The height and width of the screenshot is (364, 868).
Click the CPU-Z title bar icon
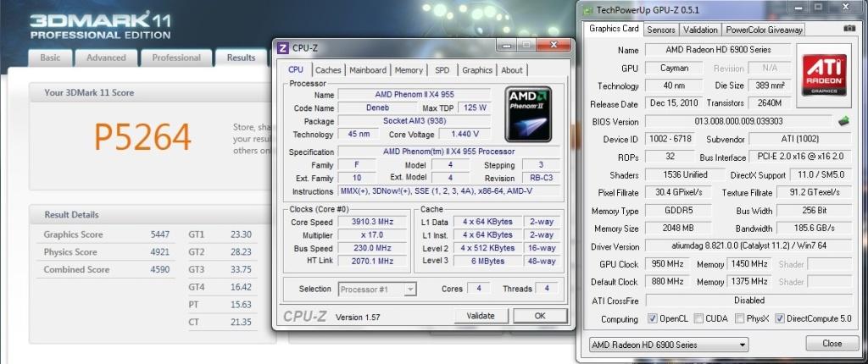(282, 48)
